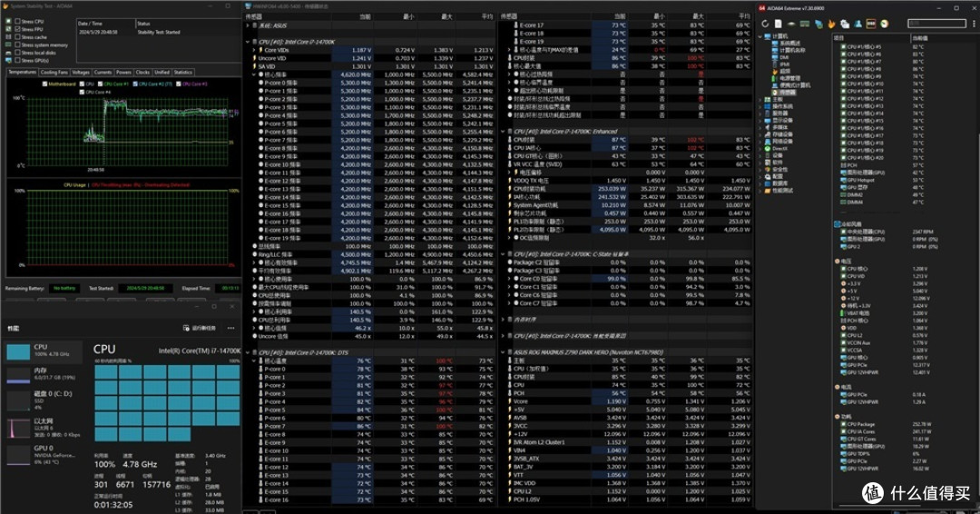Switch to the Powers tab

coord(123,73)
